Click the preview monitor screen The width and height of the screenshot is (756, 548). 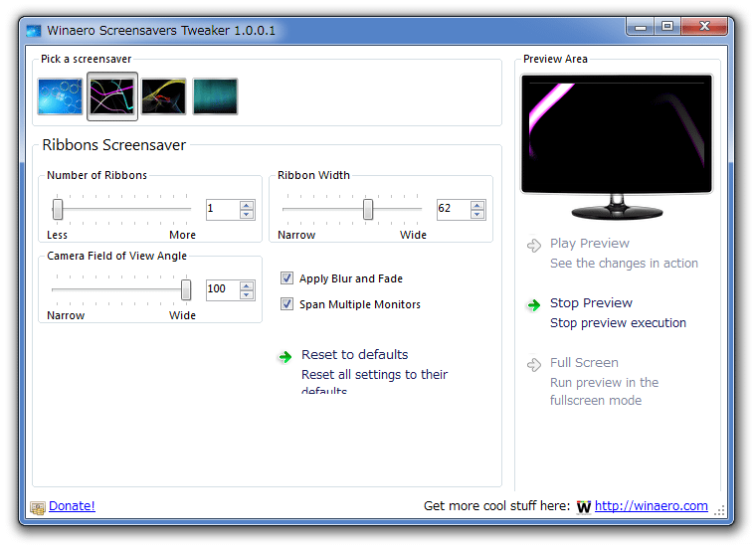pos(617,133)
